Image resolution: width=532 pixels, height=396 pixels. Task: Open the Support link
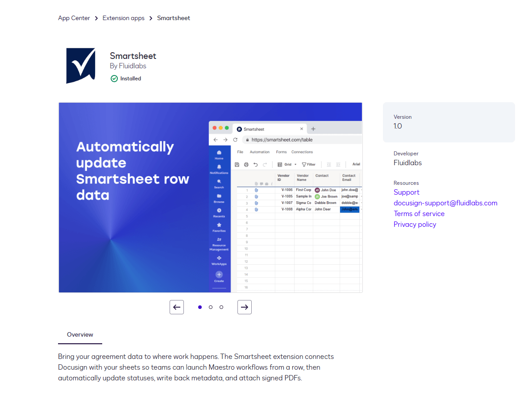pyautogui.click(x=406, y=192)
